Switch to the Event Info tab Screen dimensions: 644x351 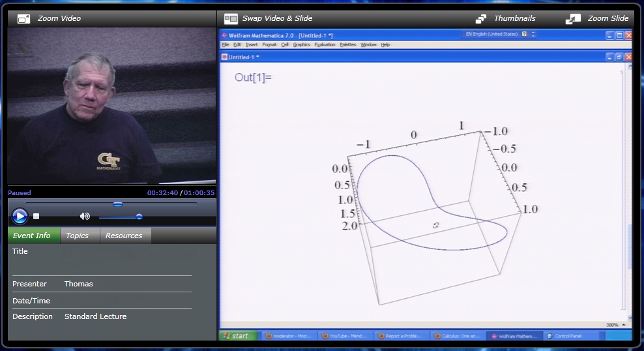point(34,236)
